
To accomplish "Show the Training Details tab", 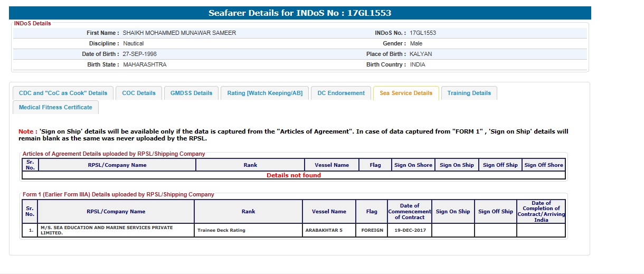I will 469,93.
